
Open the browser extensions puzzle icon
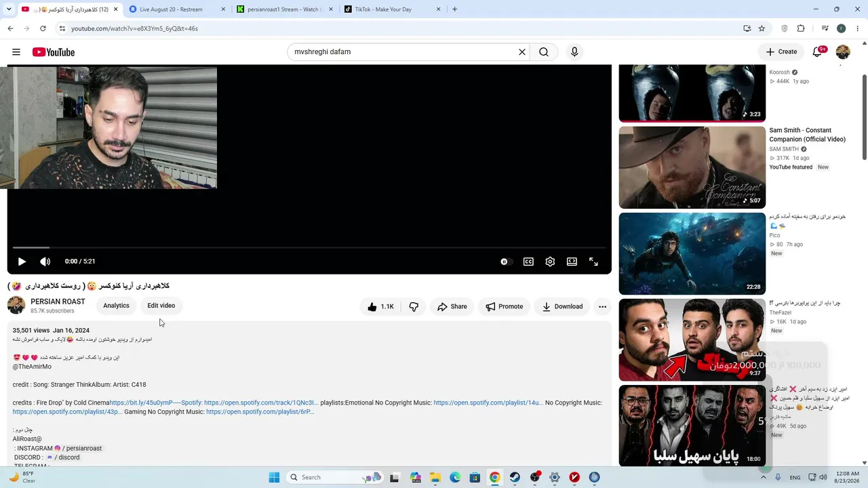coord(801,28)
